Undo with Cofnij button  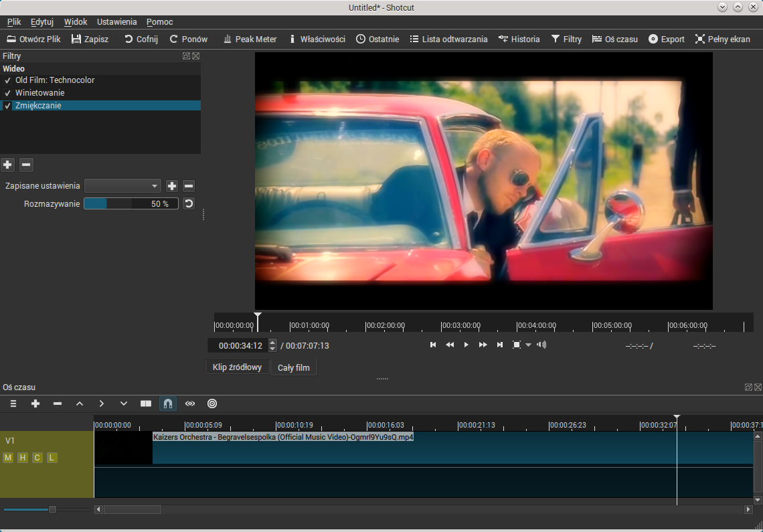tap(141, 39)
